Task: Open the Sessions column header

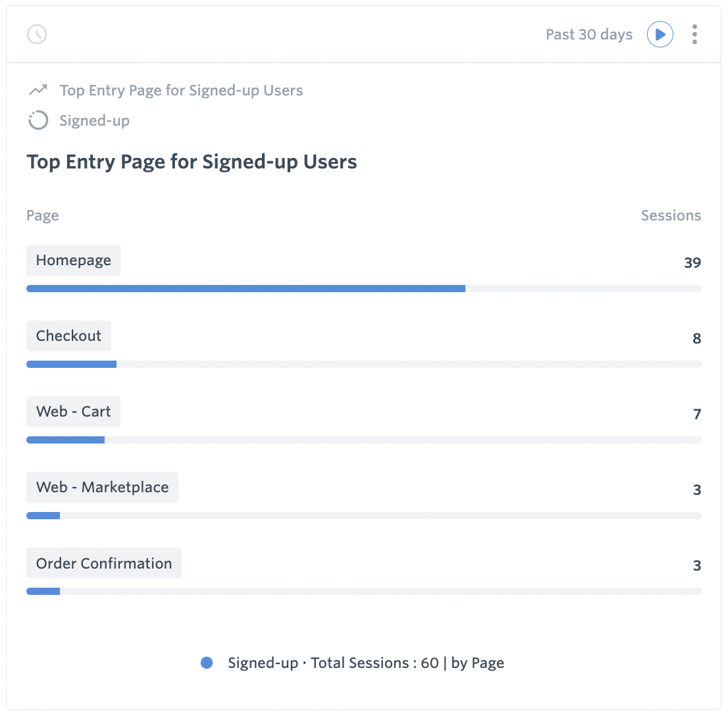Action: (x=671, y=215)
